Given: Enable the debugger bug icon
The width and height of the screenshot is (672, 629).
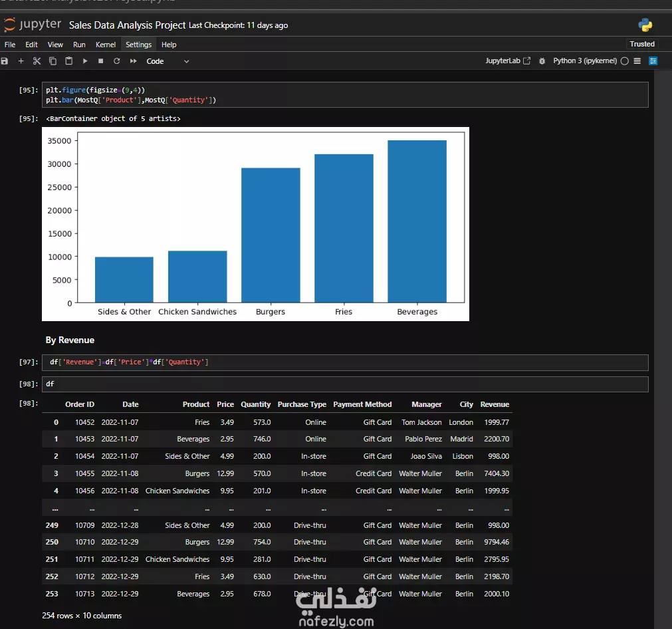Looking at the screenshot, I should pos(542,61).
